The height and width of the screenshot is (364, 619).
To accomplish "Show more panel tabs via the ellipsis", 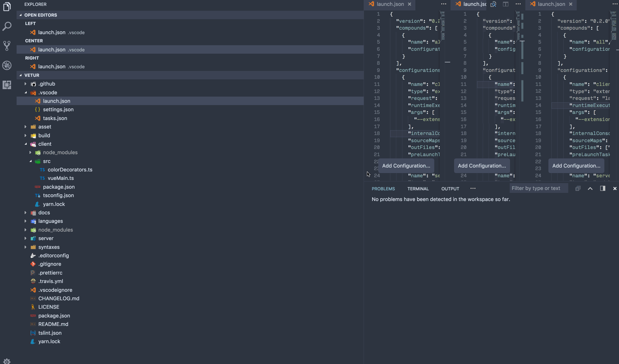I will [x=473, y=189].
